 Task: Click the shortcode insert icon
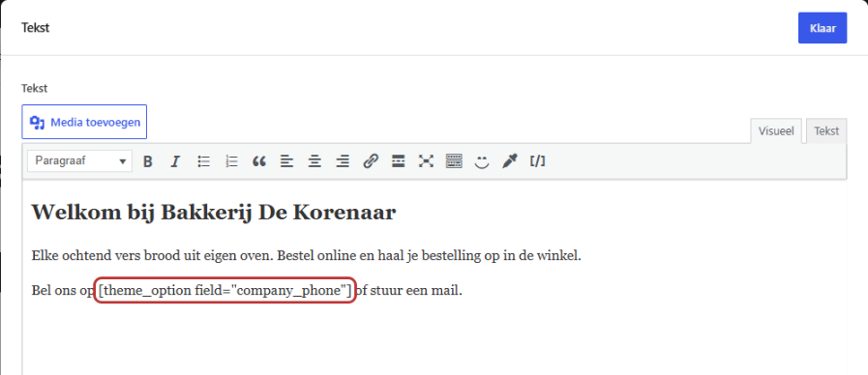tap(537, 161)
